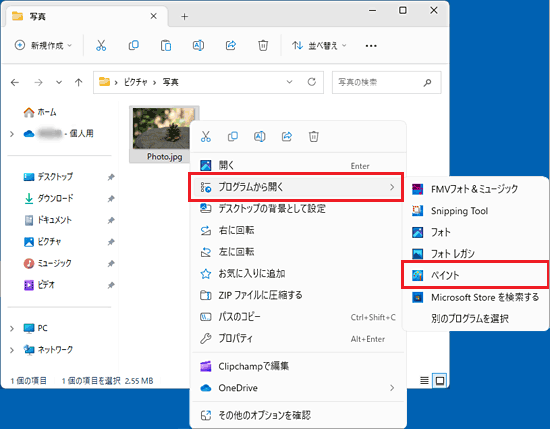
Task: Choose Microsoft Store を検索する
Action: (x=475, y=297)
